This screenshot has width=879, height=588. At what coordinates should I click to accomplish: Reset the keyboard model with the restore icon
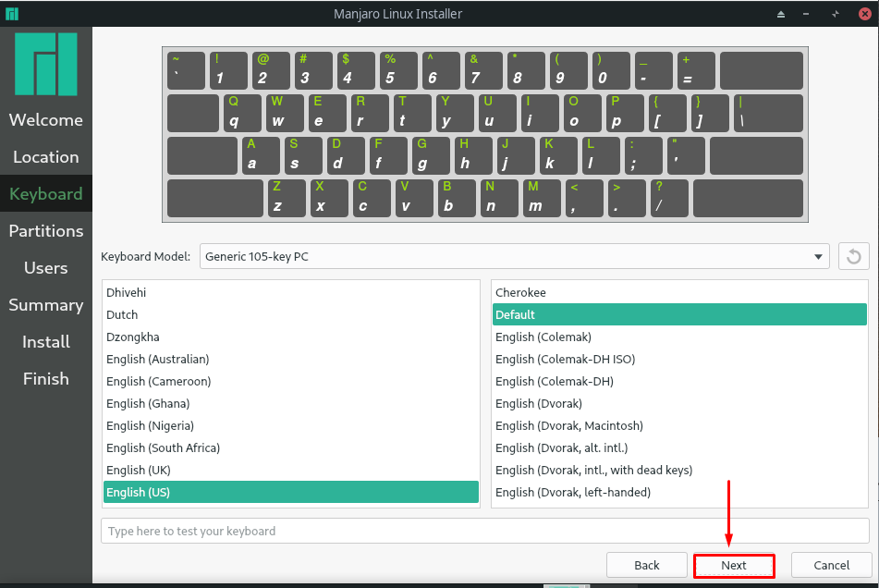click(x=853, y=257)
